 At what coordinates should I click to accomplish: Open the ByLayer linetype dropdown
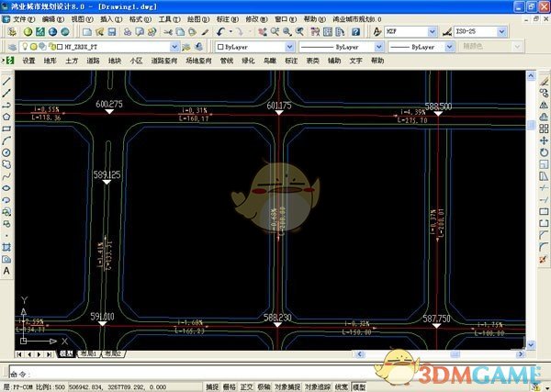click(378, 47)
